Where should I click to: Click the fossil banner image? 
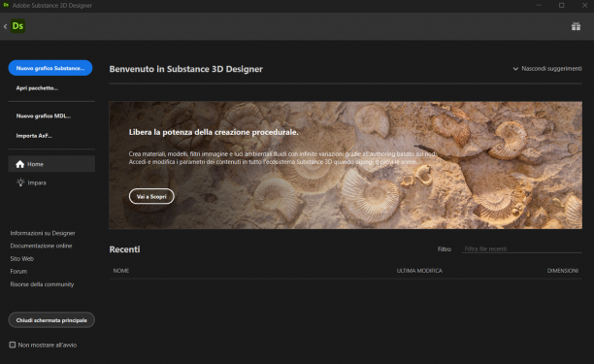click(346, 165)
